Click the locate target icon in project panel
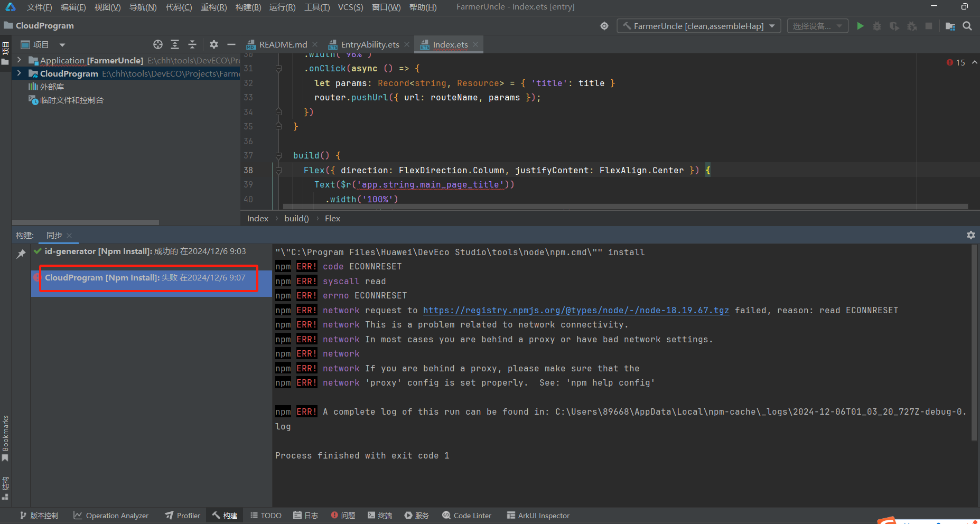980x524 pixels. [x=157, y=45]
